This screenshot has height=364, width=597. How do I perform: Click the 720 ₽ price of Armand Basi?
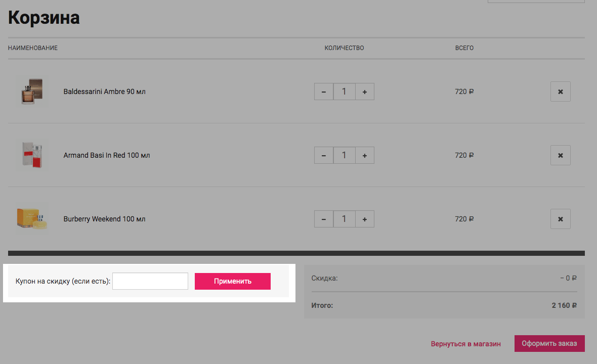click(464, 155)
